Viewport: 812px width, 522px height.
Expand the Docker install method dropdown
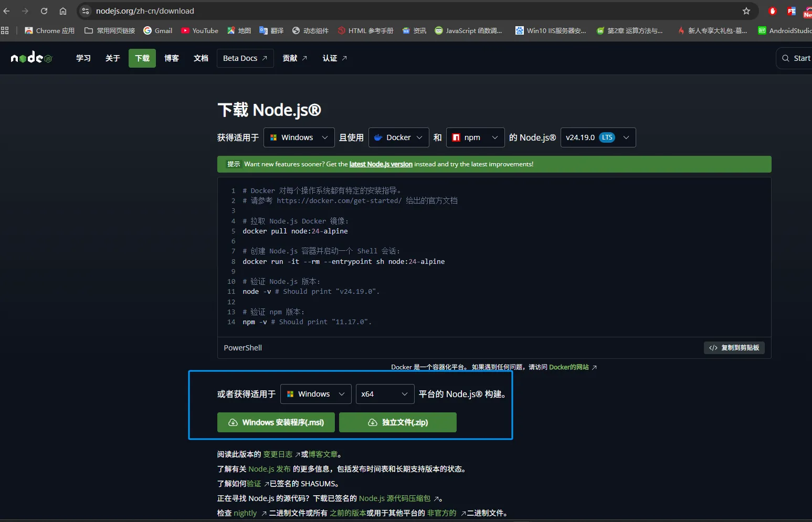[x=399, y=137]
